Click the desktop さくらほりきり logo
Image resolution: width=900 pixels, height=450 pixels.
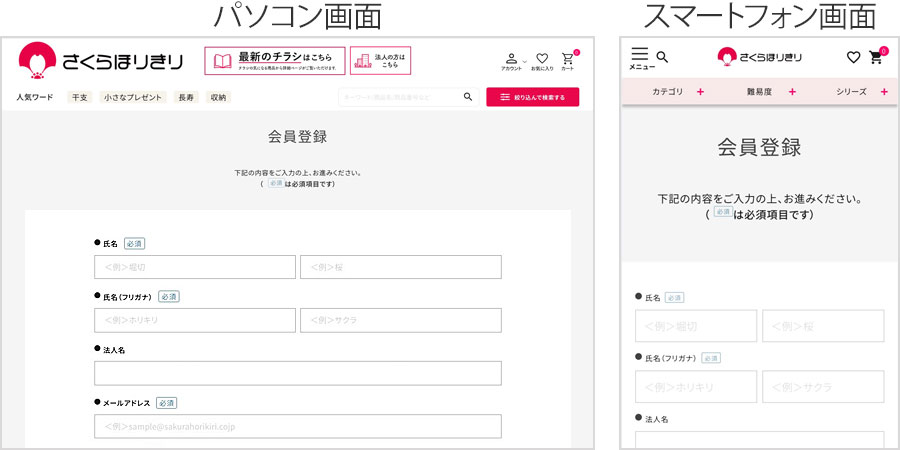click(x=101, y=61)
